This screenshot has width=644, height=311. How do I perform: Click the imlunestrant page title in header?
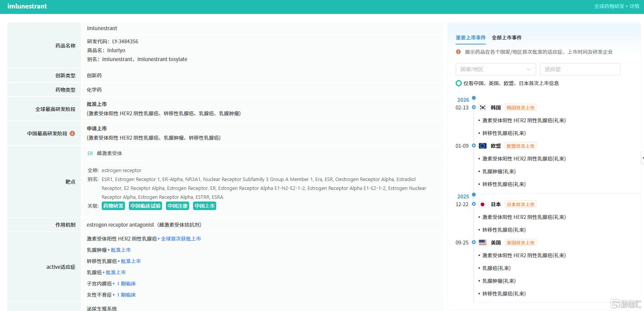[x=27, y=6]
